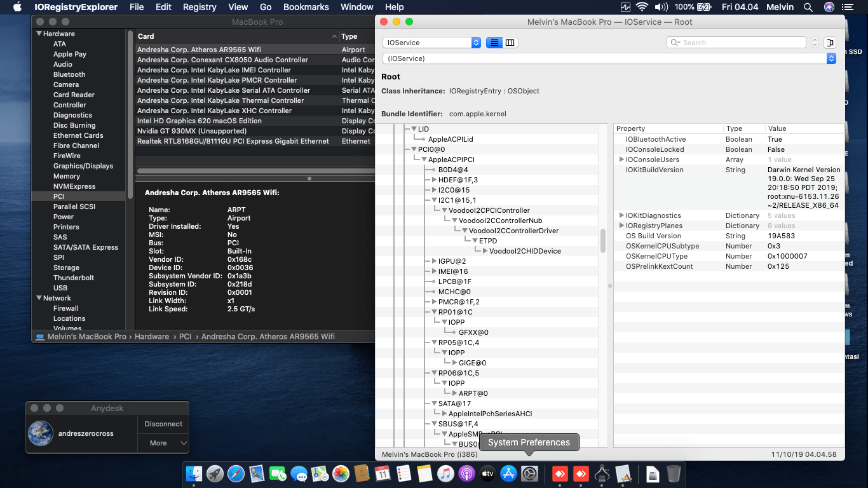868x488 pixels.
Task: Open Photos from the Dock
Action: coord(341,473)
